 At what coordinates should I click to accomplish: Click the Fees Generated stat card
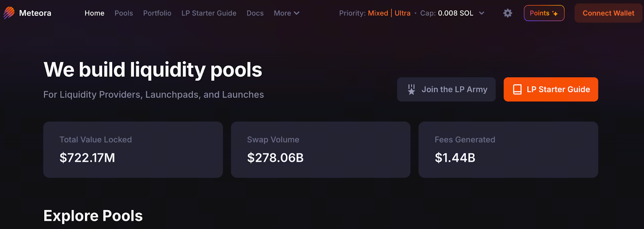pos(508,150)
